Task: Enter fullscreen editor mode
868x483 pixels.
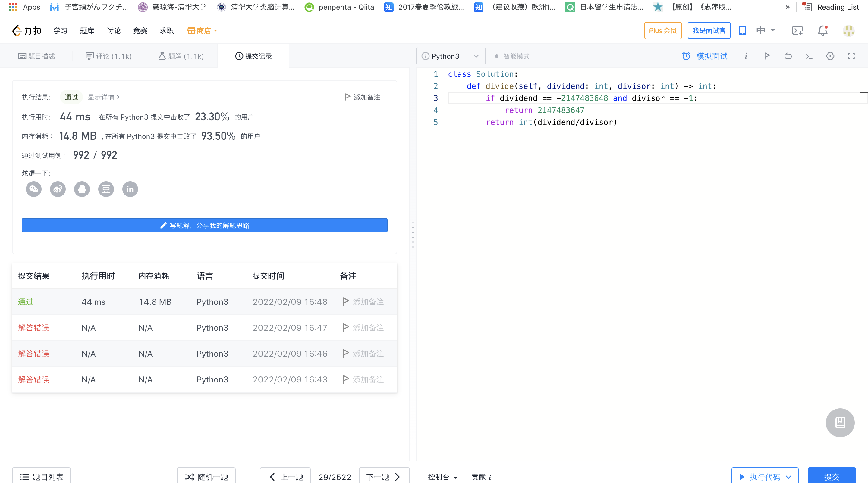Action: (851, 56)
